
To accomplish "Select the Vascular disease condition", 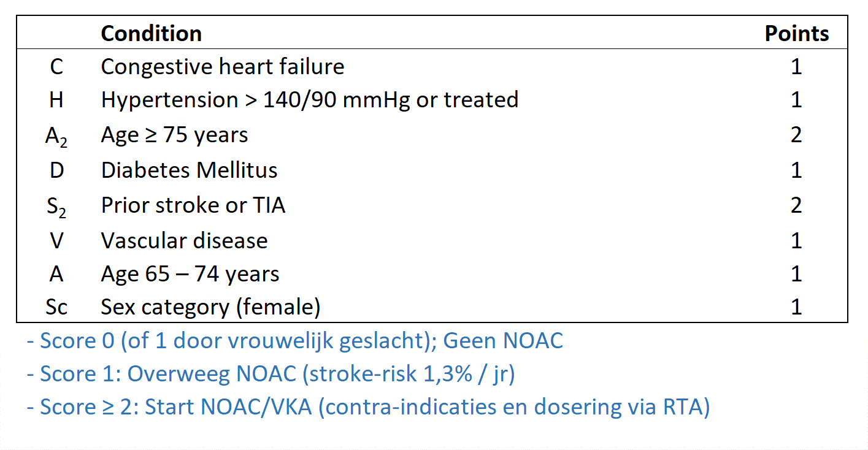I will coord(184,240).
